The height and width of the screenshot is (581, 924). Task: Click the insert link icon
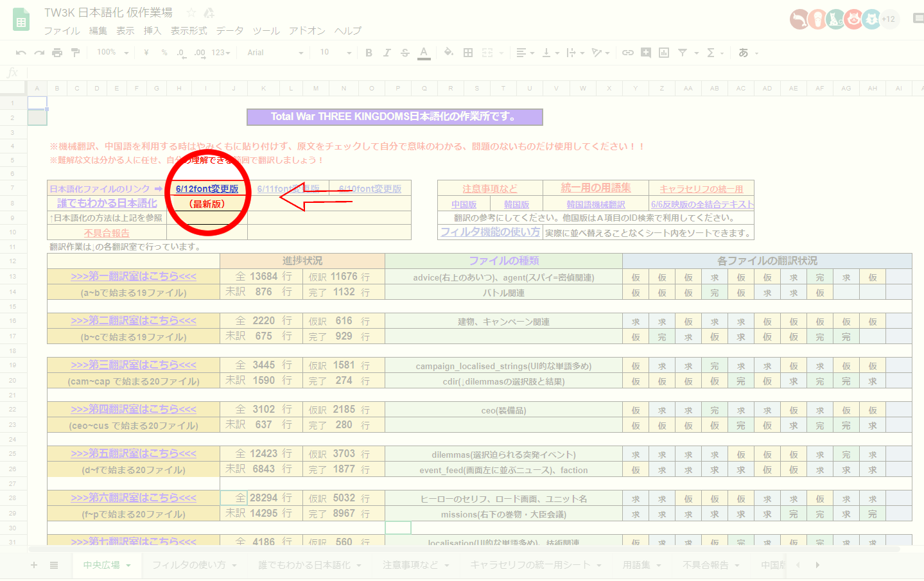pyautogui.click(x=628, y=53)
